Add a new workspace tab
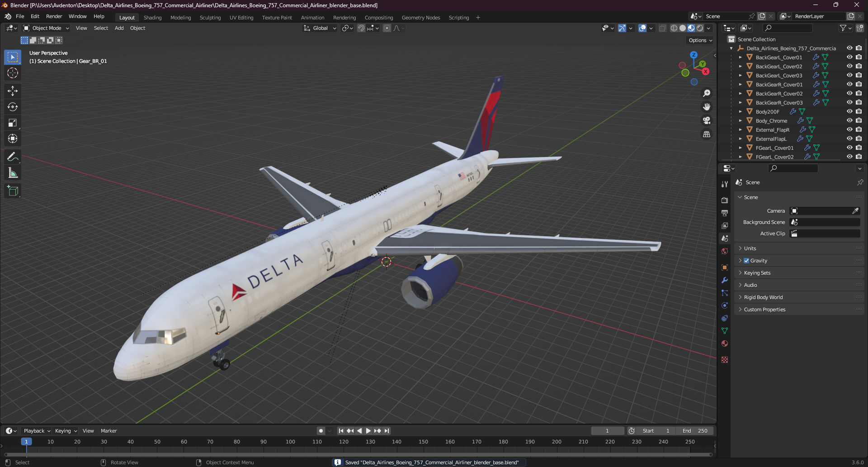868x467 pixels. coord(478,18)
